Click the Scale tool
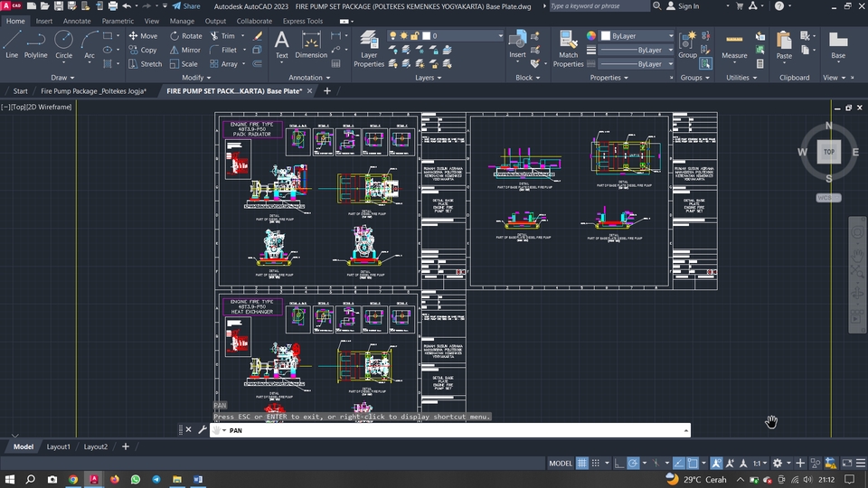868x488 pixels. pos(184,63)
